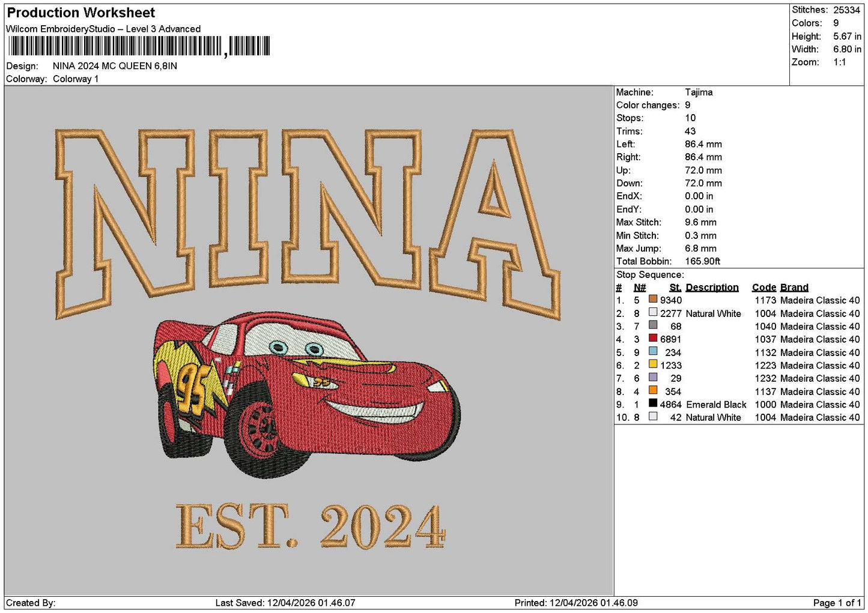868x613 pixels.
Task: Select the Stitches value 25334
Action: [846, 10]
